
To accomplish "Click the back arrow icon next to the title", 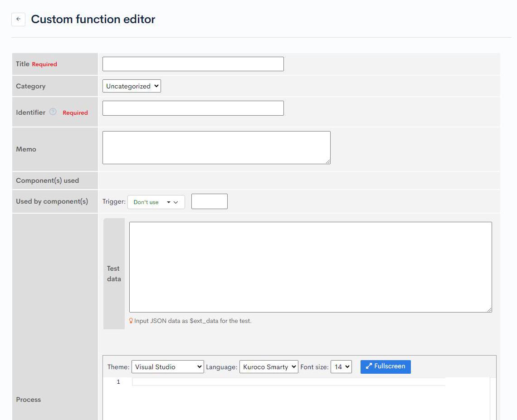I will tap(18, 19).
